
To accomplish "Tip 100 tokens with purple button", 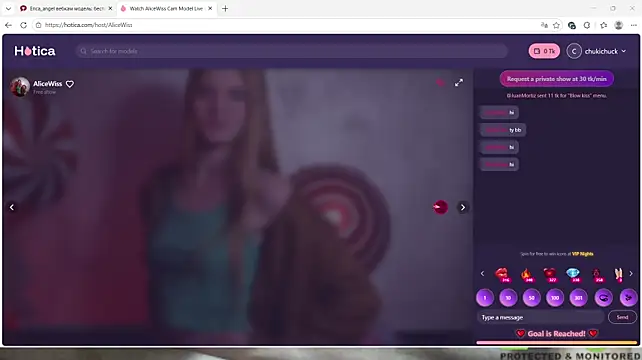I will [555, 298].
